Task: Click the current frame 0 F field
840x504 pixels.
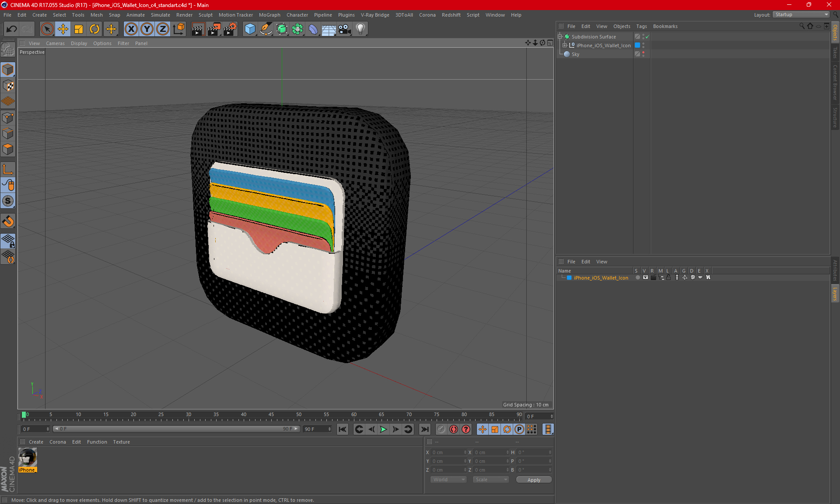Action: pos(539,416)
